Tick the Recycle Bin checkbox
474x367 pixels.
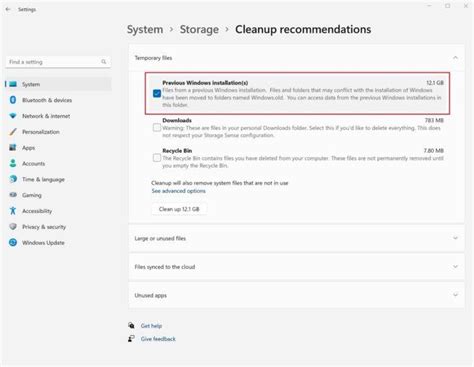pyautogui.click(x=157, y=158)
